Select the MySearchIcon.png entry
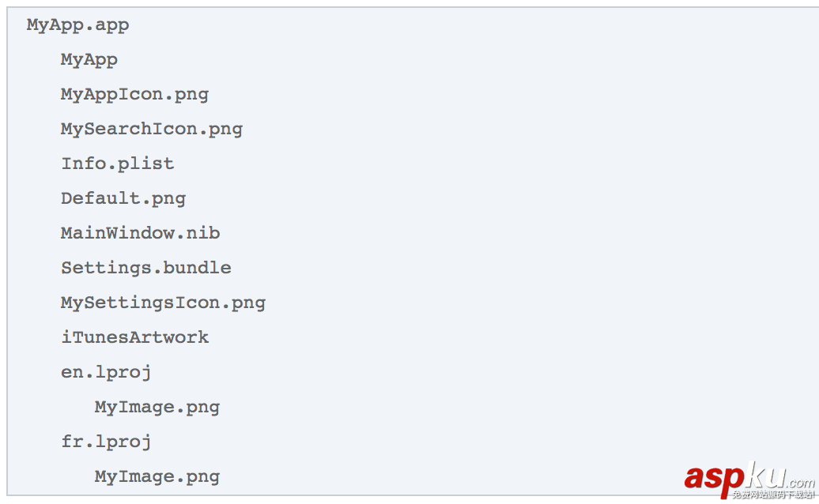 pyautogui.click(x=151, y=129)
